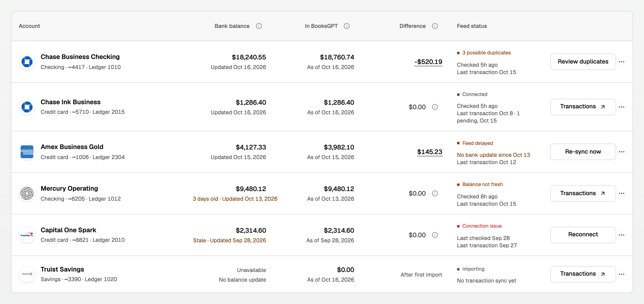This screenshot has width=644, height=304.
Task: Show info for Mercury Operating $0.00 difference
Action: (x=435, y=193)
